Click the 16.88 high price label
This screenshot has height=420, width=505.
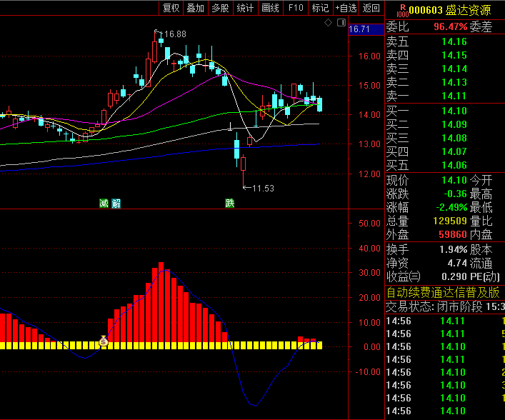pyautogui.click(x=175, y=34)
